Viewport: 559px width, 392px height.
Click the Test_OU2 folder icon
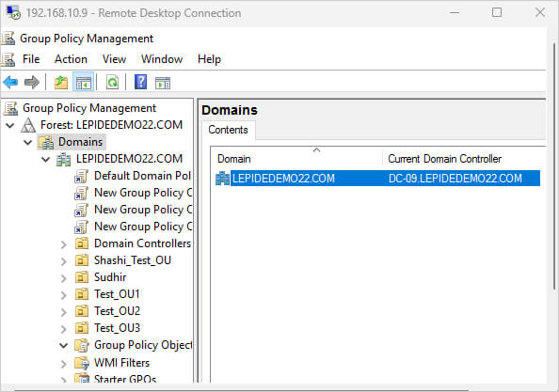[82, 311]
